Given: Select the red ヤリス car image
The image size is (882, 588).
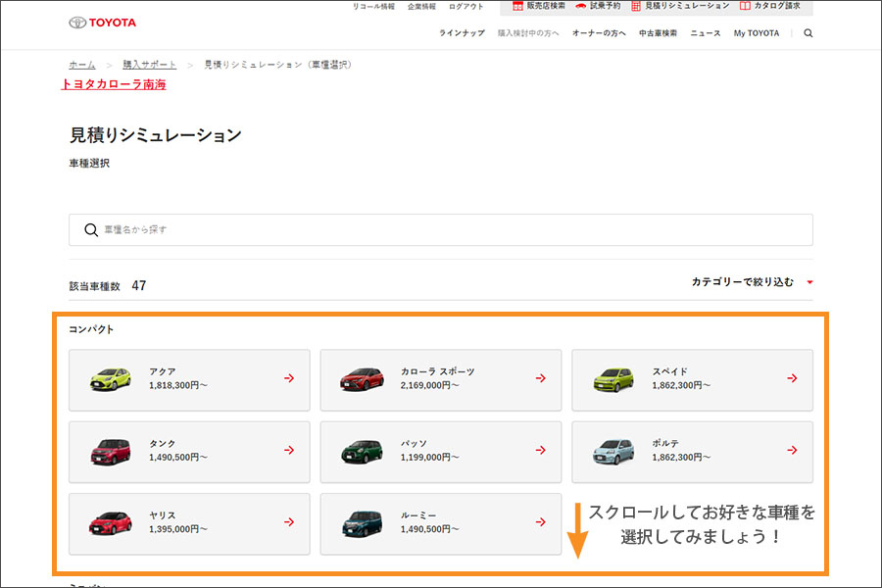Looking at the screenshot, I should (x=110, y=523).
